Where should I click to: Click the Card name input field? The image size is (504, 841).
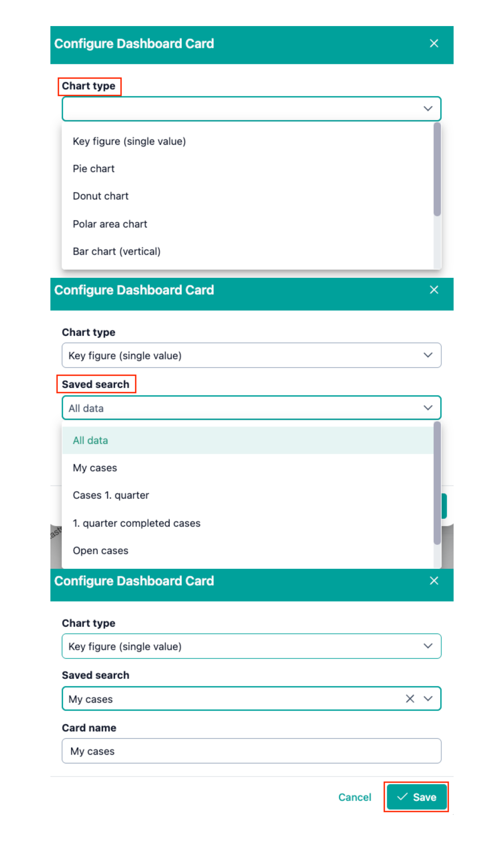point(251,750)
